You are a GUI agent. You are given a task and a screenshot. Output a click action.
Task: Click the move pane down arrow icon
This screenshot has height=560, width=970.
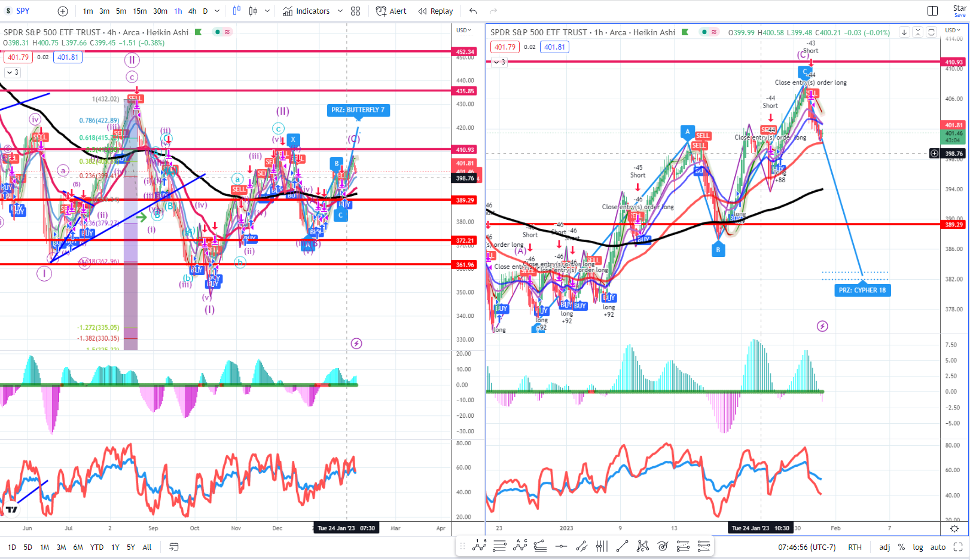904,32
